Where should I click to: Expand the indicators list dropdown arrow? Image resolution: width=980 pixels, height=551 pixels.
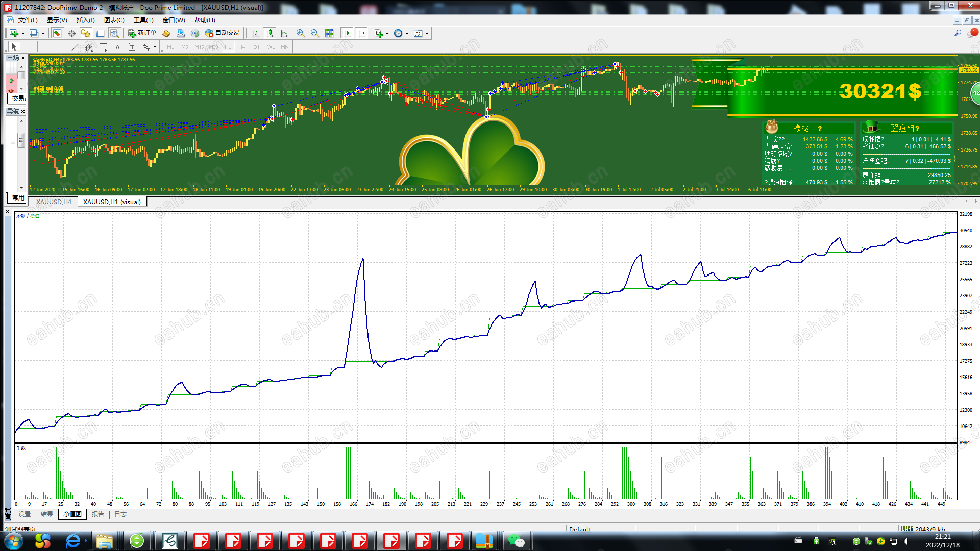(x=387, y=34)
